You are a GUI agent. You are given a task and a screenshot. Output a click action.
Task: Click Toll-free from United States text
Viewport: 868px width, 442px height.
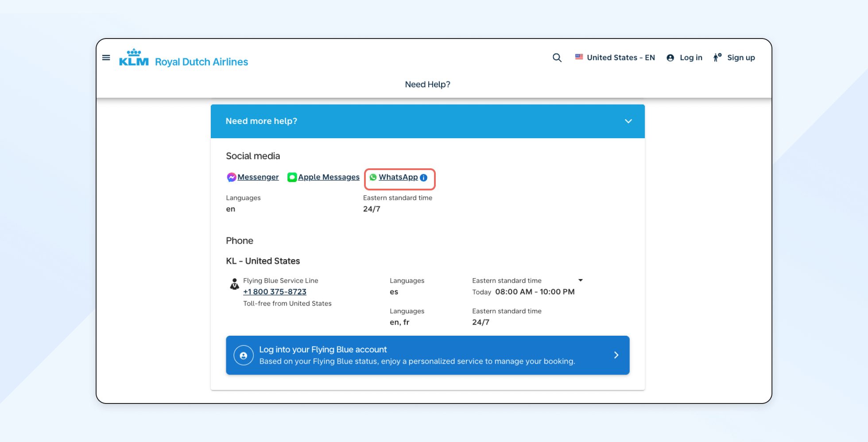(287, 304)
